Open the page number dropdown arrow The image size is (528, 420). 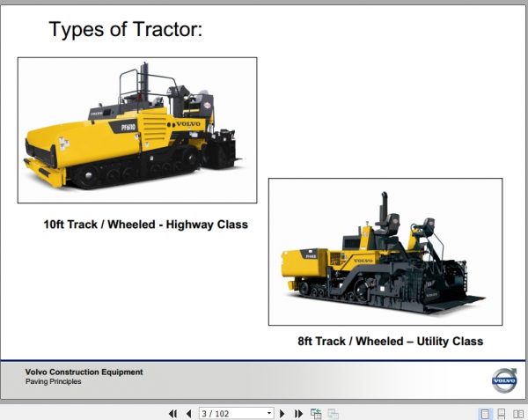click(269, 413)
